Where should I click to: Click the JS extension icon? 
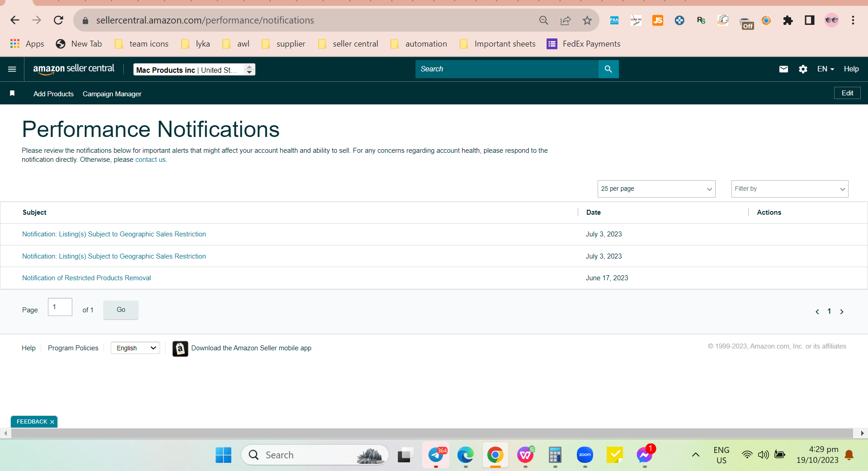click(x=657, y=20)
